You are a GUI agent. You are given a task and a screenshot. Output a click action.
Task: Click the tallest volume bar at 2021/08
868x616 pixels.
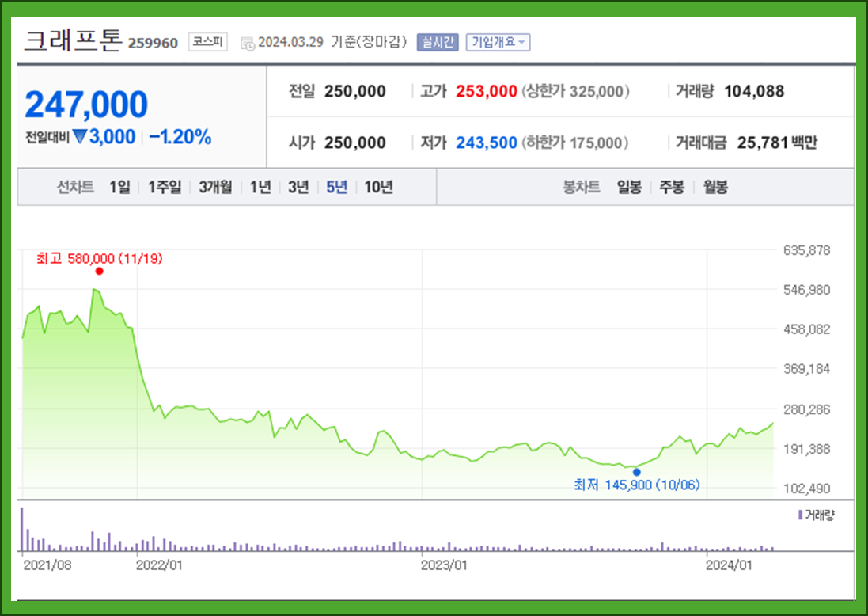click(x=22, y=529)
